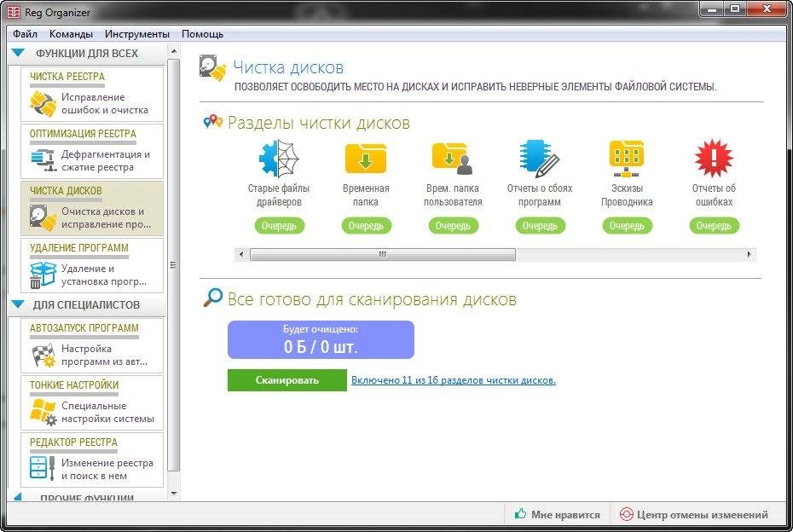The width and height of the screenshot is (793, 532).
Task: Click Отчеты о сбоях программ chip icon
Action: pos(539,159)
